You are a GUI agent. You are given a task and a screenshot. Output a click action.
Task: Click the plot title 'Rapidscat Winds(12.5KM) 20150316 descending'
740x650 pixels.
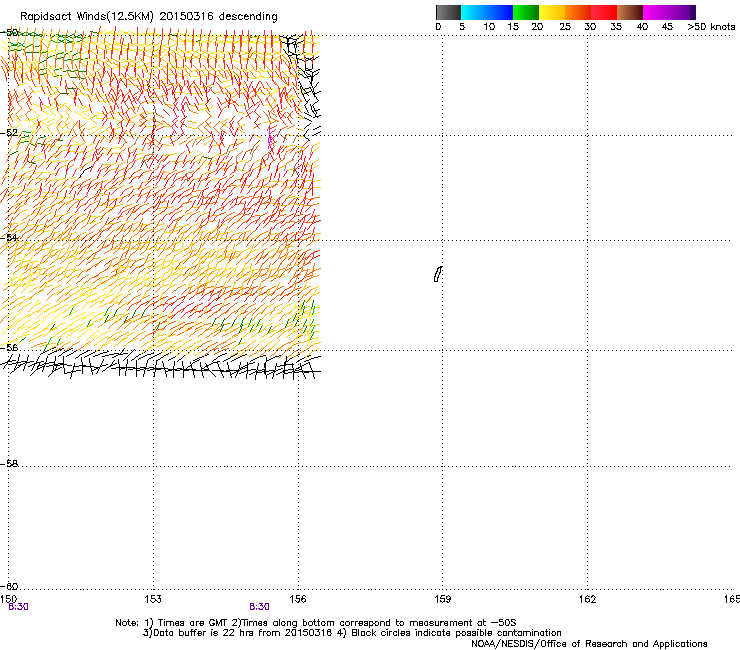click(x=149, y=17)
